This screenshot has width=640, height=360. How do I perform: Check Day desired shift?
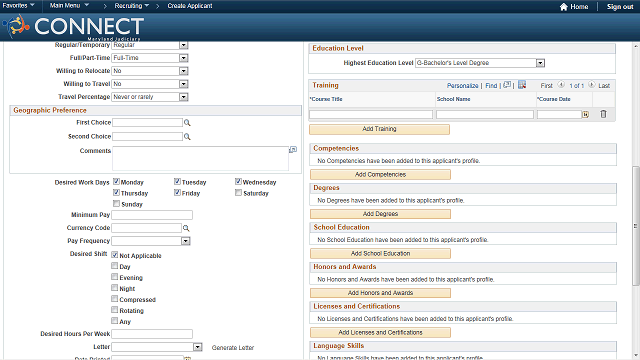point(115,266)
